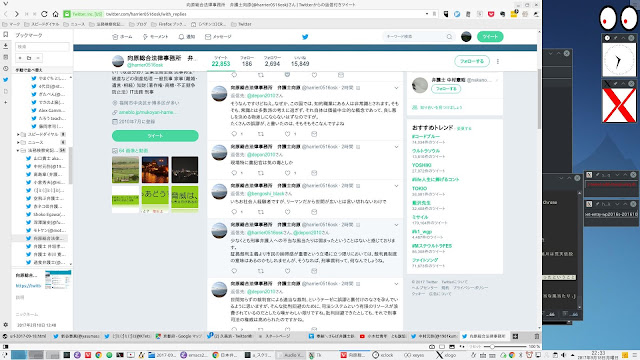Image resolution: width=640 pixels, height=360 pixels.
Task: Switch to the YouTube tab in tab bar
Action: 383,336
